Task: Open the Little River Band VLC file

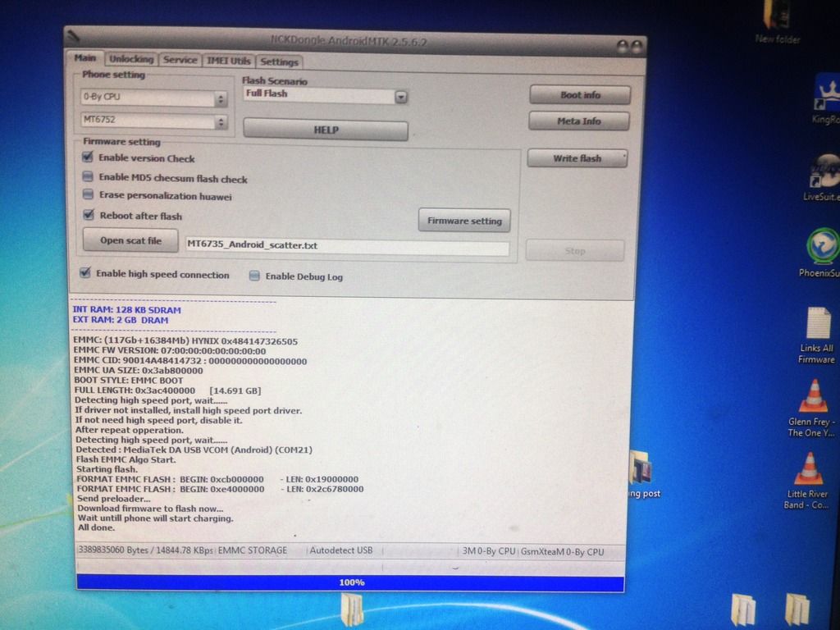Action: click(x=810, y=468)
